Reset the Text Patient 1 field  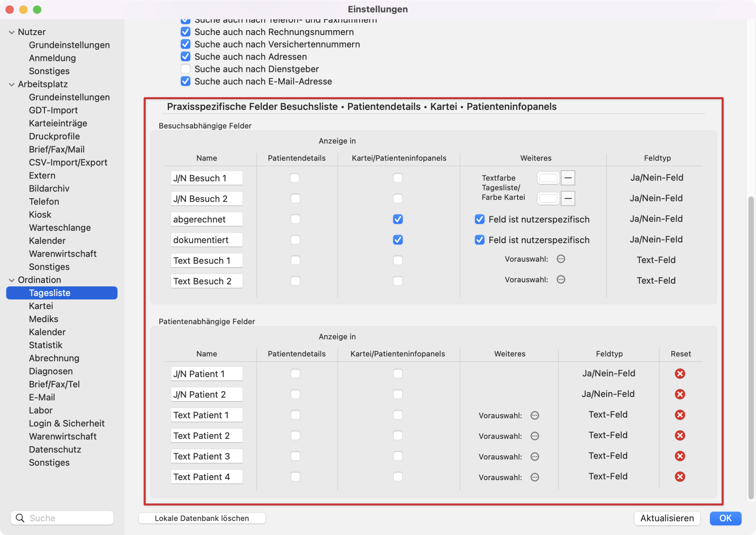point(680,415)
